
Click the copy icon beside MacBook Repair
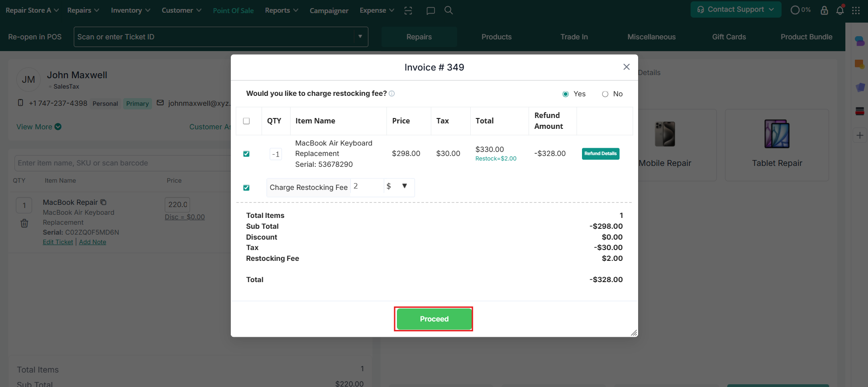pyautogui.click(x=103, y=202)
